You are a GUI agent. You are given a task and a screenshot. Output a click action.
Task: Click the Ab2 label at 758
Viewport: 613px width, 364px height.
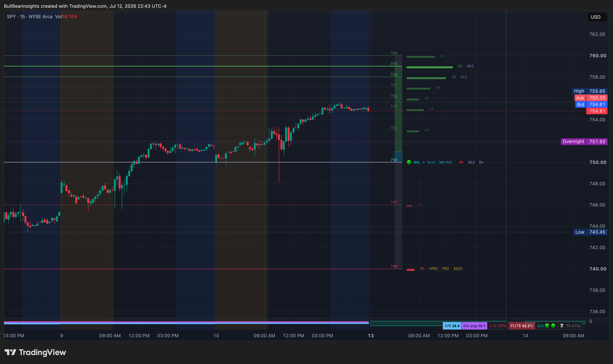[463, 77]
